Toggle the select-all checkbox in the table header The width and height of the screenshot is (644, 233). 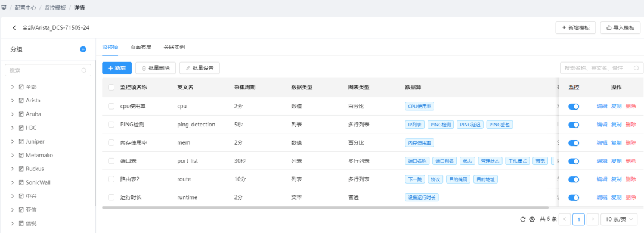[x=112, y=88]
